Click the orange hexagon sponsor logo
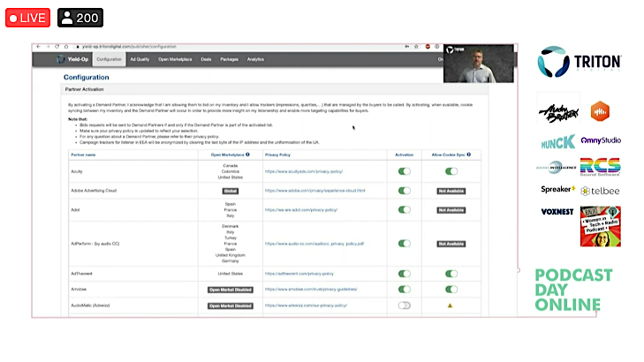644x362 pixels. pos(600,111)
